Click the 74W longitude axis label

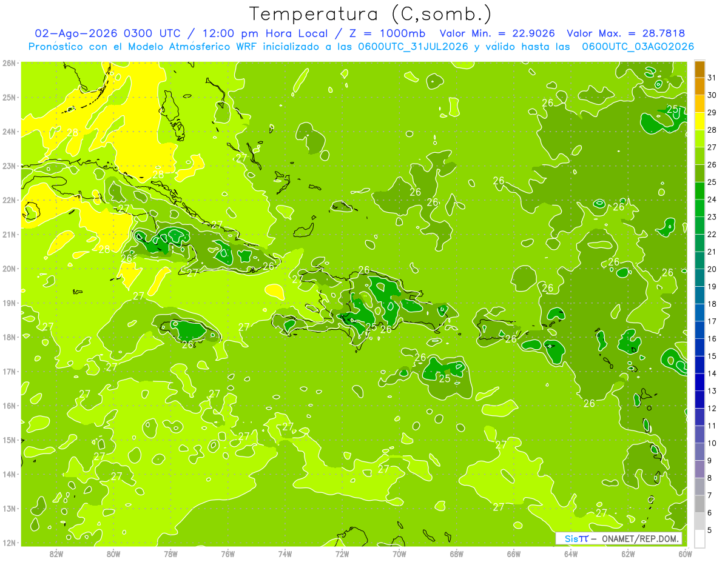pyautogui.click(x=285, y=554)
